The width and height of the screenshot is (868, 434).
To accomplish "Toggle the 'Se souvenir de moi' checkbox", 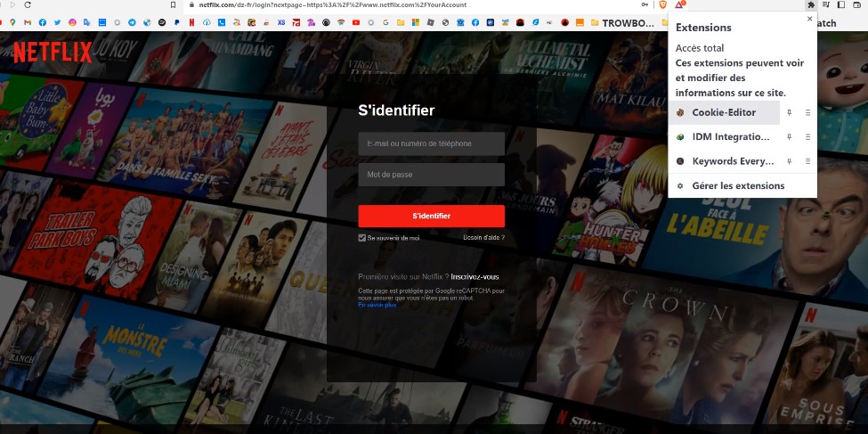I will [x=362, y=238].
